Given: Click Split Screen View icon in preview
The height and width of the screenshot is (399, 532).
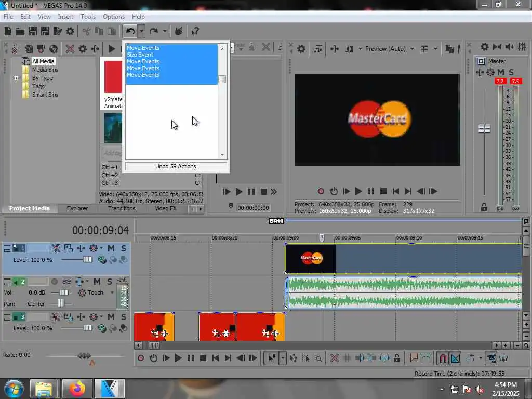Looking at the screenshot, I should pos(349,49).
